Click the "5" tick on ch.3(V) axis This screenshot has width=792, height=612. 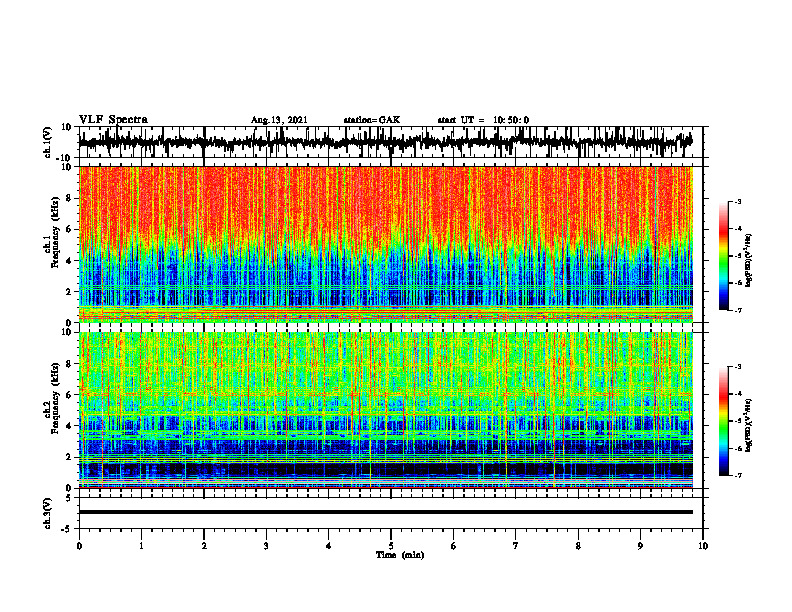click(69, 498)
